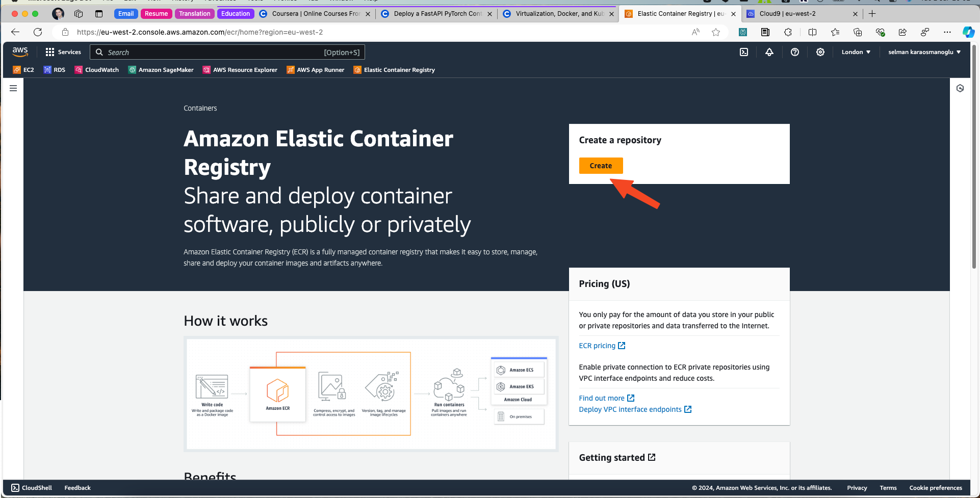The image size is (980, 498).
Task: Click the AWS logo home icon
Action: (20, 52)
